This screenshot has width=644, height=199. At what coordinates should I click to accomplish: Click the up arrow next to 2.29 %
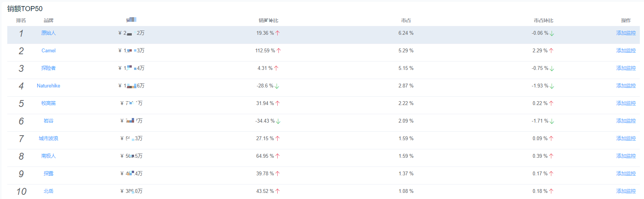point(551,51)
